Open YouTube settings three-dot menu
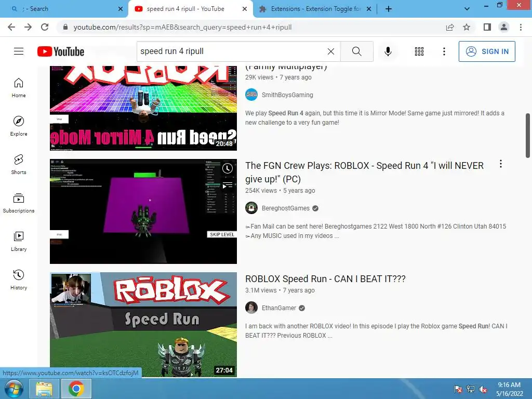 444,51
